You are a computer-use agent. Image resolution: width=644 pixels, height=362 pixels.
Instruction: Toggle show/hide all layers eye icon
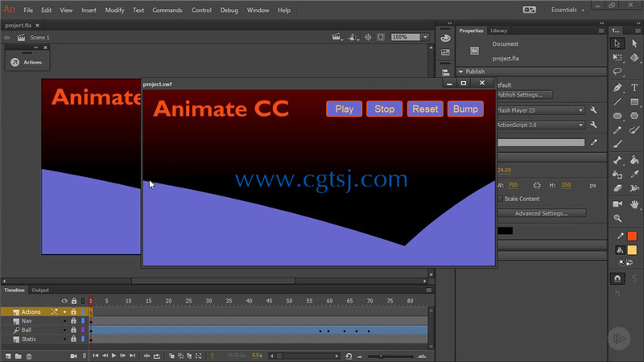point(64,301)
